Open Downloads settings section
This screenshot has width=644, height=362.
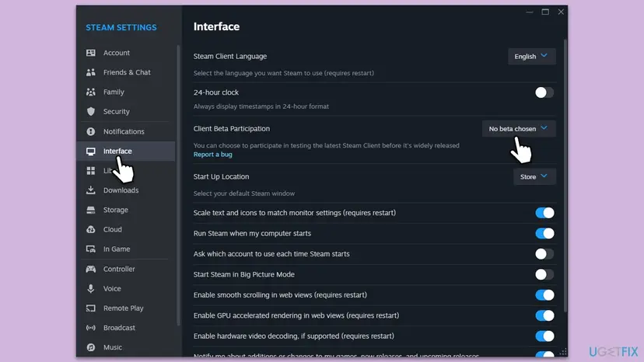click(128, 190)
